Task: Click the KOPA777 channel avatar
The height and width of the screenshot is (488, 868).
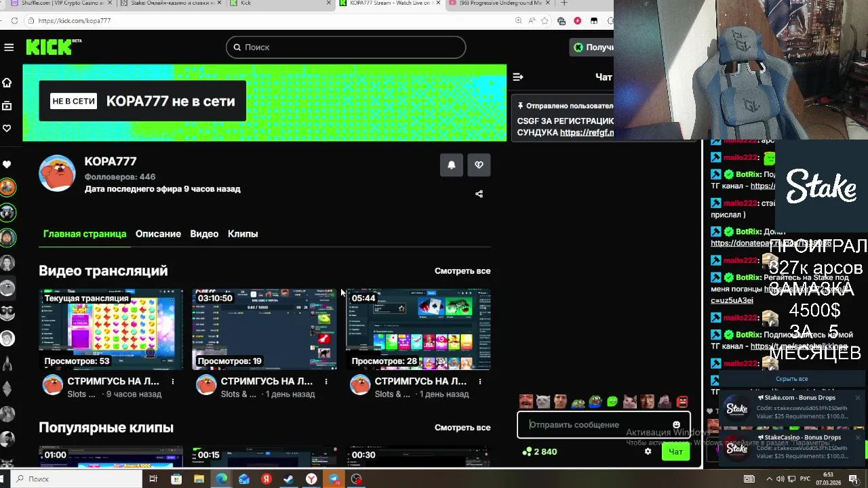Action: coord(57,174)
